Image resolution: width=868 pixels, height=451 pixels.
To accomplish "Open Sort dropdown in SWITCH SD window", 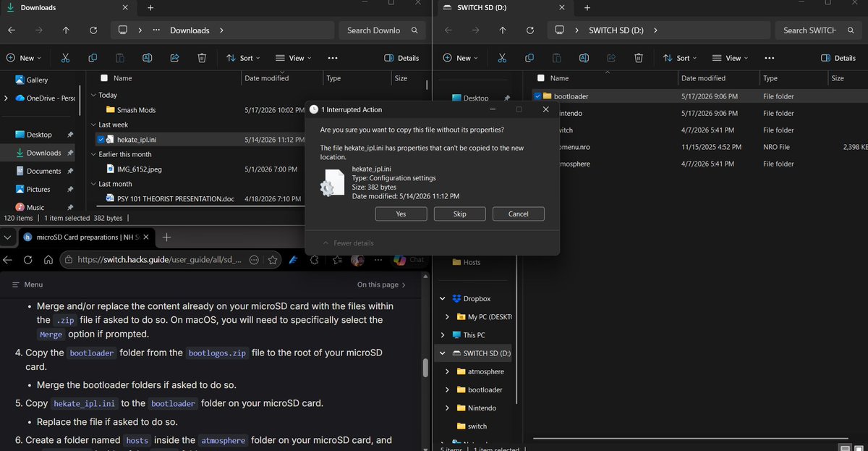I will (680, 58).
